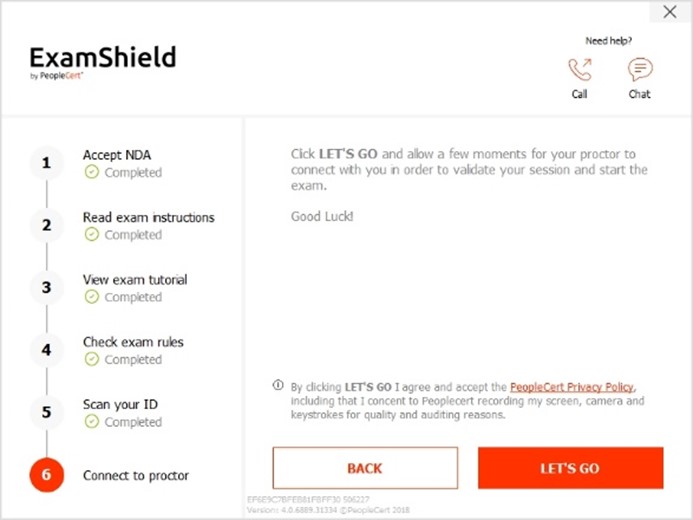Click the Call phone icon
The height and width of the screenshot is (520, 693).
click(580, 69)
